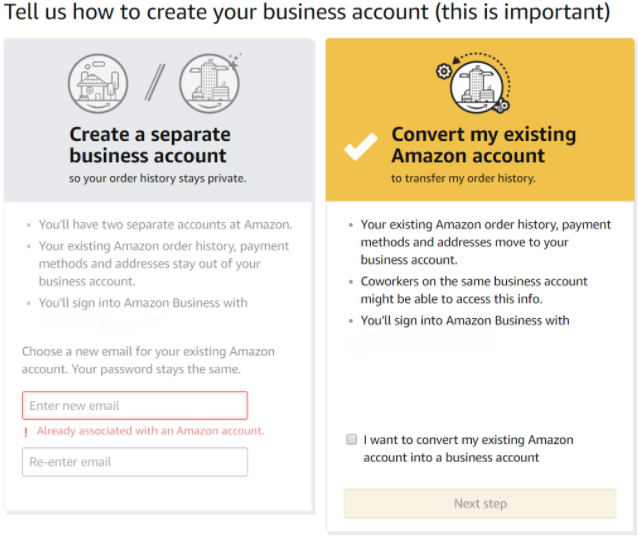Focus the Enter new email field
The image size is (638, 541).
tap(135, 405)
